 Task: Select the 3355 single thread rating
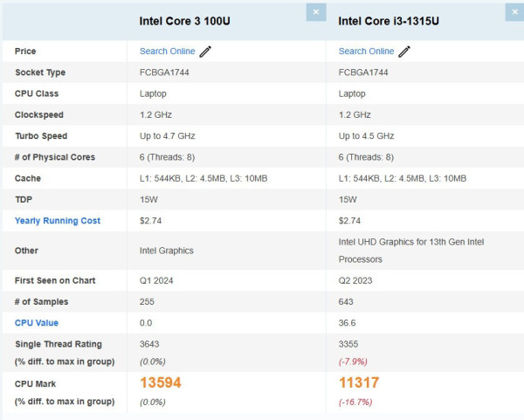tap(349, 344)
